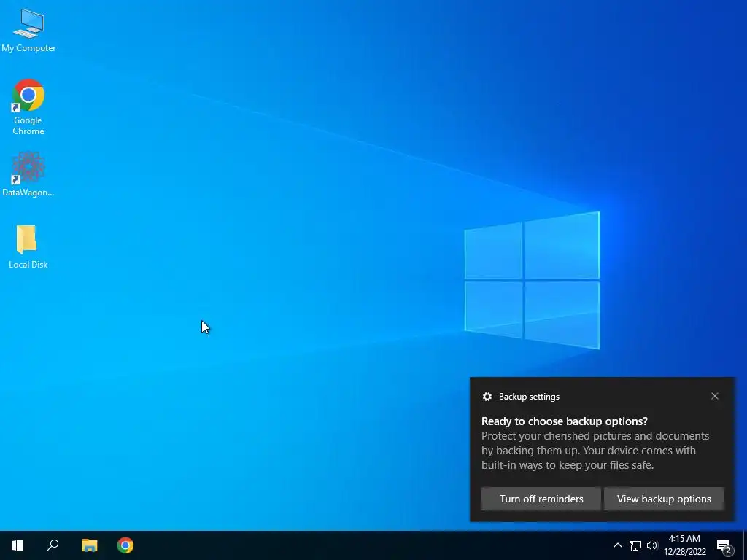Screen dimensions: 747x560
Task: Open network status tray icon
Action: coord(635,545)
